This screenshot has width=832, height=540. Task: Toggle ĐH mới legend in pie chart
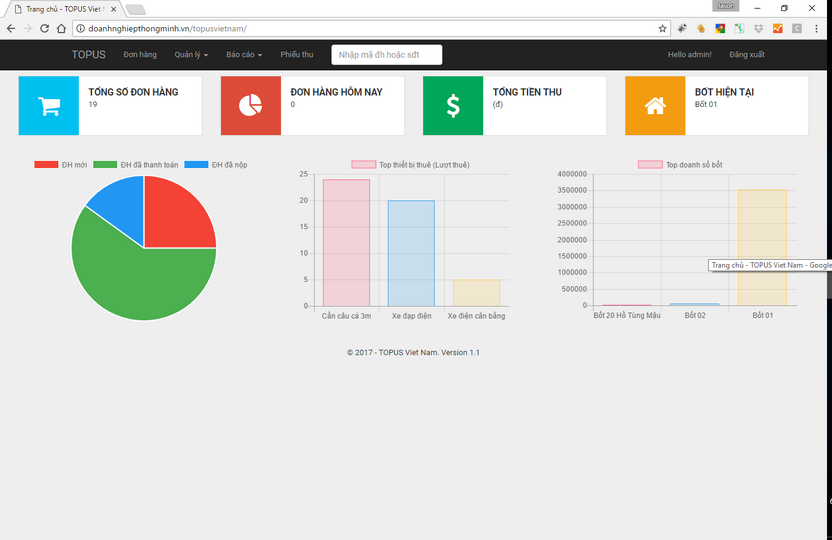pos(60,165)
